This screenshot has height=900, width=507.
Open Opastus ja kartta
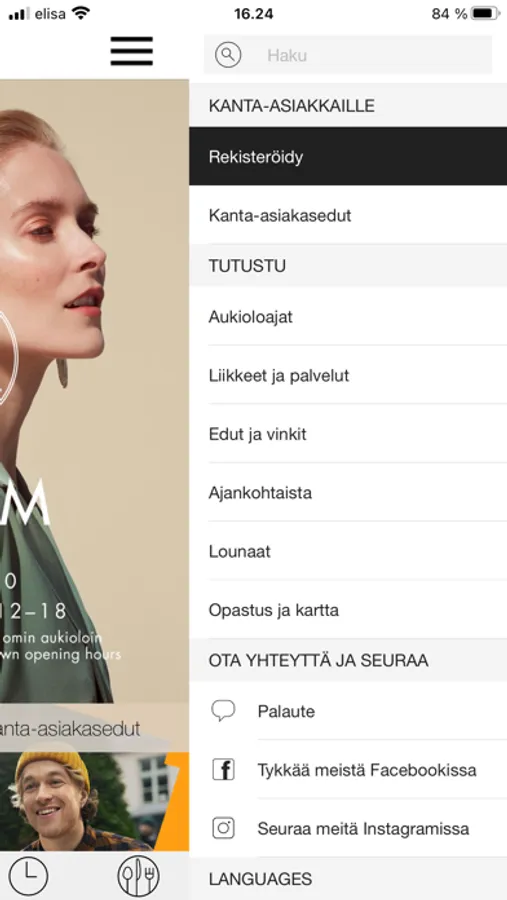tap(348, 610)
